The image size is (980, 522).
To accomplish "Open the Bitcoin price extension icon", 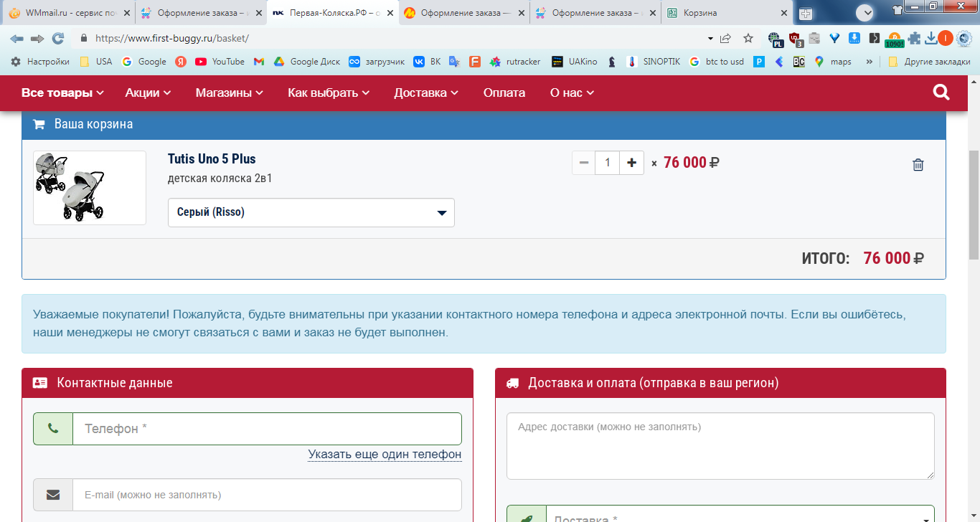I will [x=895, y=39].
